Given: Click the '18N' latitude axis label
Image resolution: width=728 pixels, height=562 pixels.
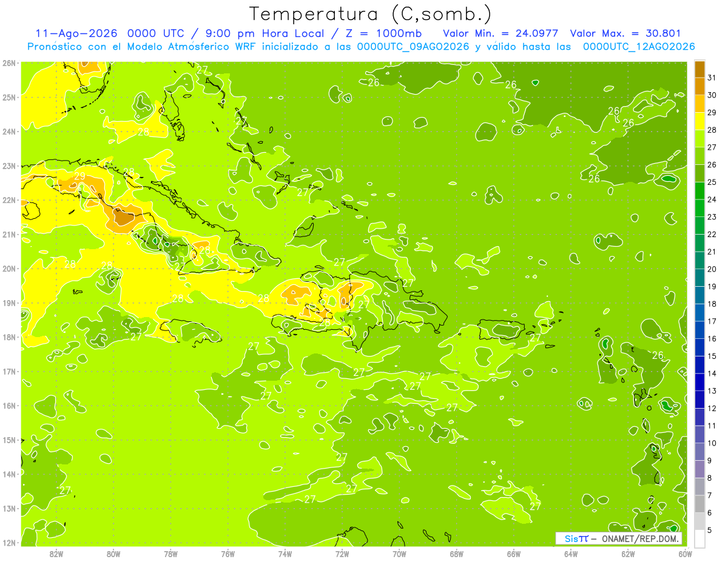Looking at the screenshot, I should point(9,337).
